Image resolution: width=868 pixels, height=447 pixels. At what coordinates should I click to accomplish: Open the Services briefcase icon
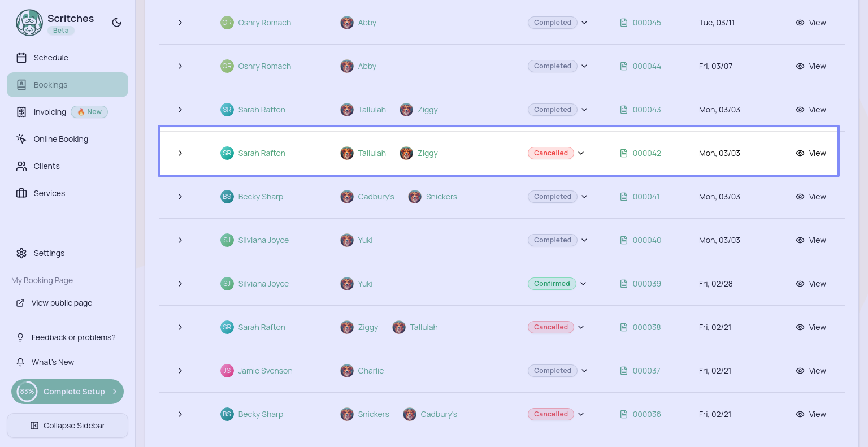[21, 193]
